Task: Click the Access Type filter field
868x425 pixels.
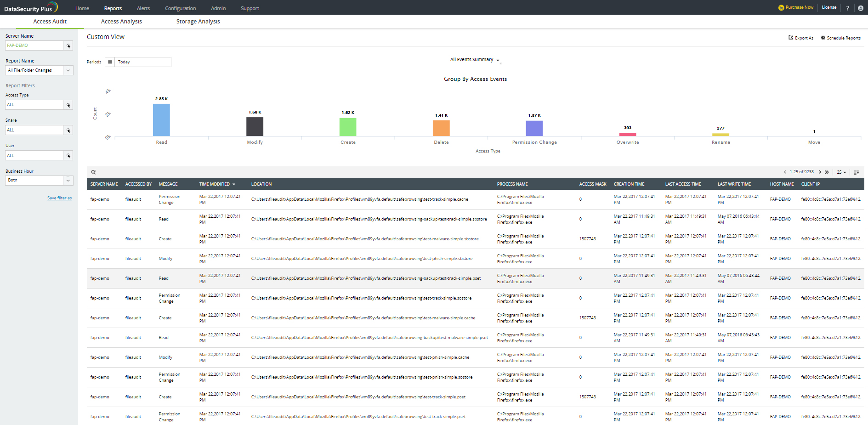Action: [x=34, y=105]
